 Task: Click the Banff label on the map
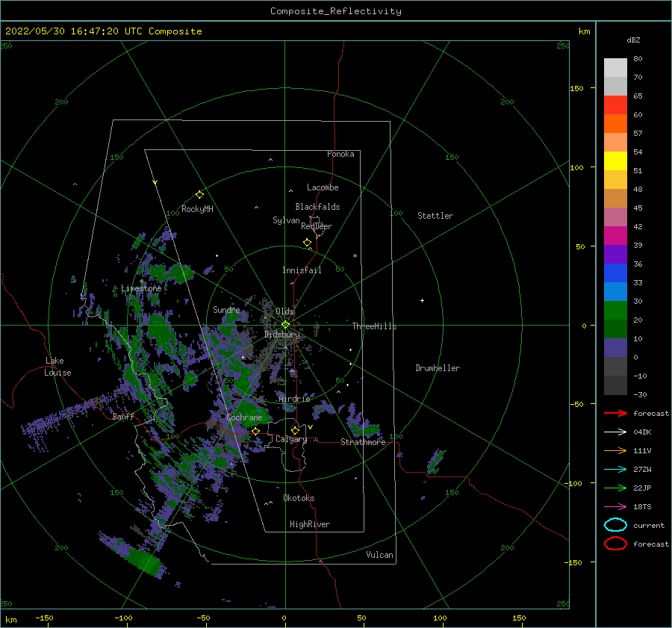tap(123, 416)
